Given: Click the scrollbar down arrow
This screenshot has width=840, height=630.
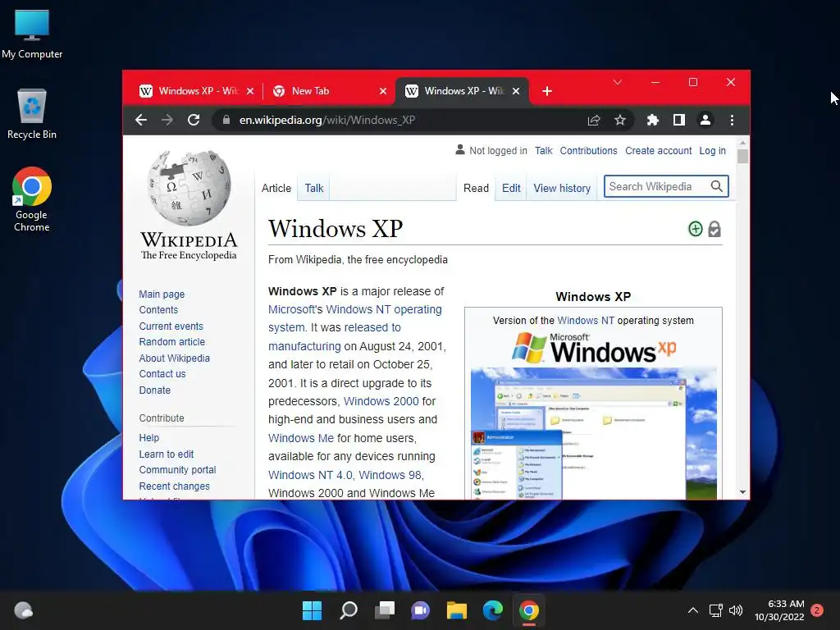Looking at the screenshot, I should point(742,492).
